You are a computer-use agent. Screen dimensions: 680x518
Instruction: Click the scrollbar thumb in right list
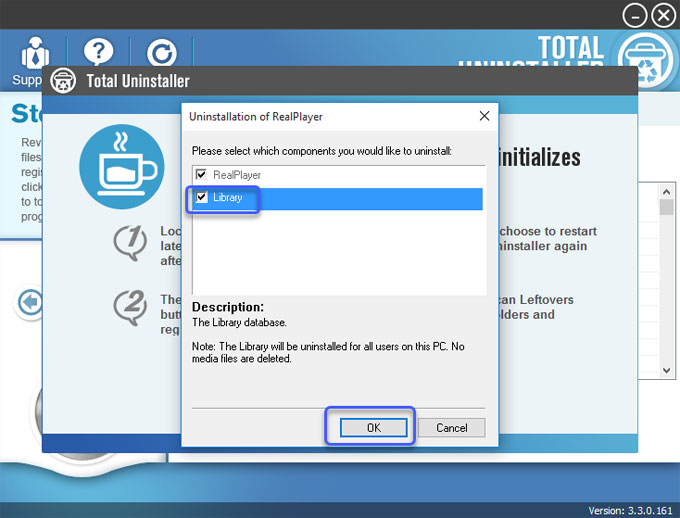pos(667,207)
